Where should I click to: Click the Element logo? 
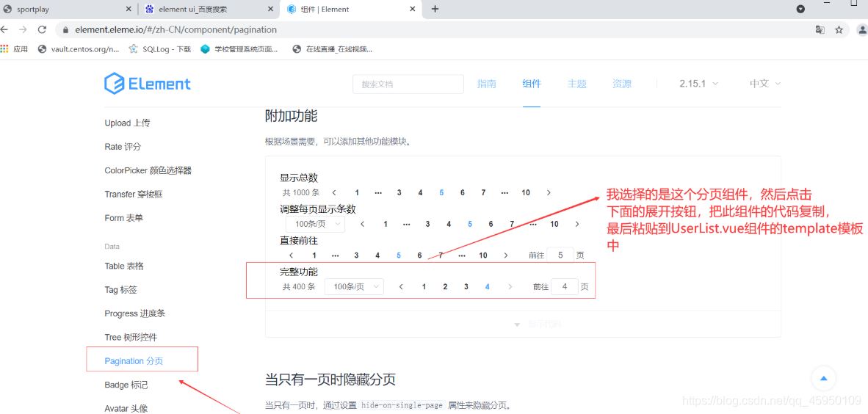pos(148,84)
